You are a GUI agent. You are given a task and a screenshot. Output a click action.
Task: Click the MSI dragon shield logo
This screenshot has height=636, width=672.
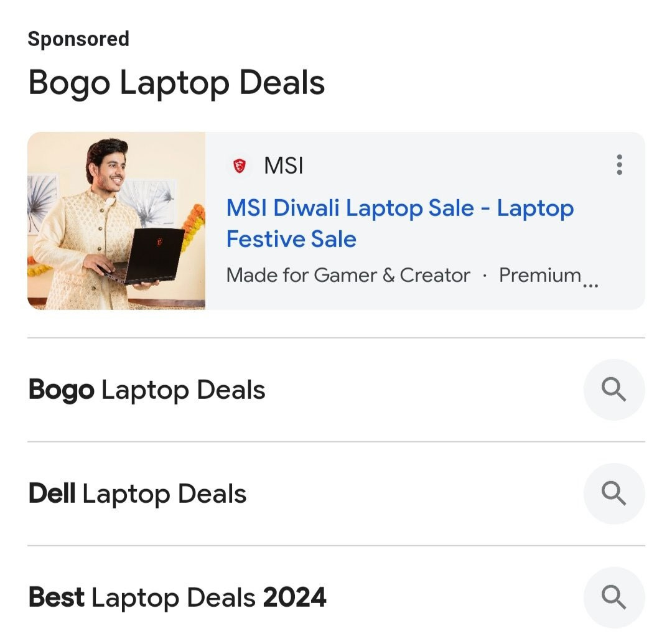click(x=240, y=166)
